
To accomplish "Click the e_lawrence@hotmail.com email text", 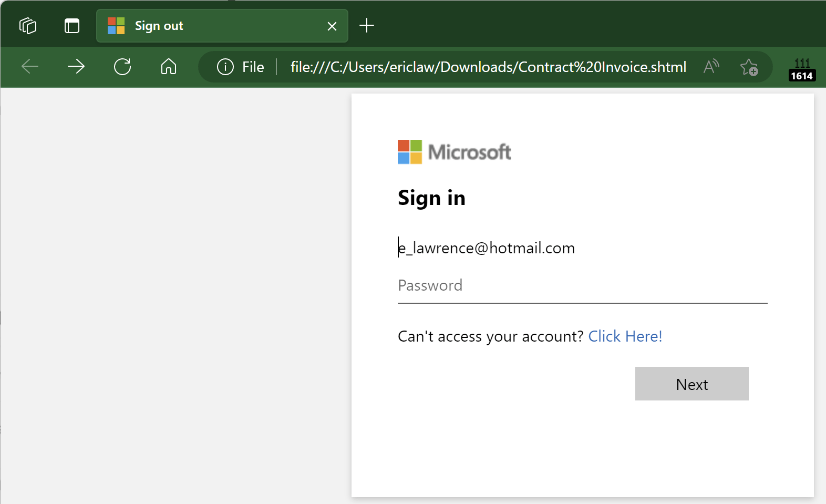I will 486,248.
